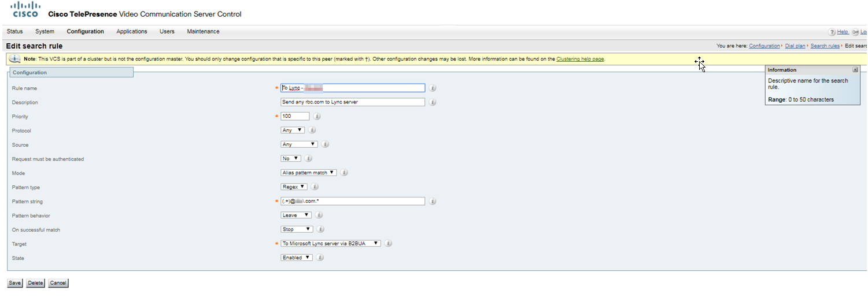
Task: Go to Dial plan breadcrumb link
Action: (795, 46)
